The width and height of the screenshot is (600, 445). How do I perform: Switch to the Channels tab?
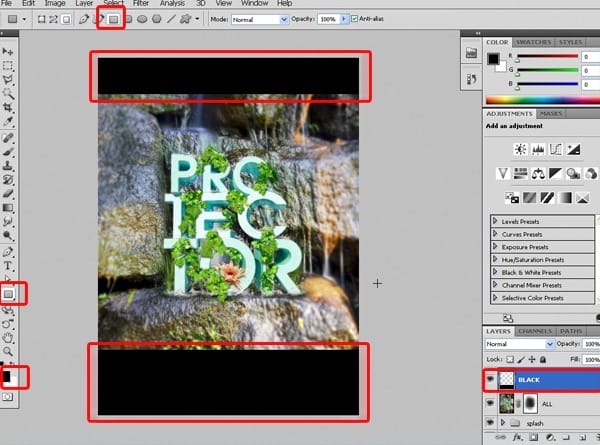[x=535, y=331]
